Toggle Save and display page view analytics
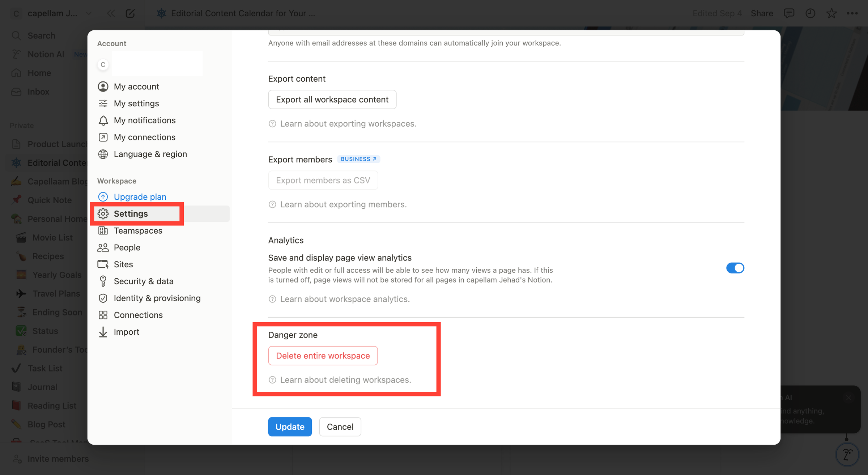The image size is (868, 475). 735,268
